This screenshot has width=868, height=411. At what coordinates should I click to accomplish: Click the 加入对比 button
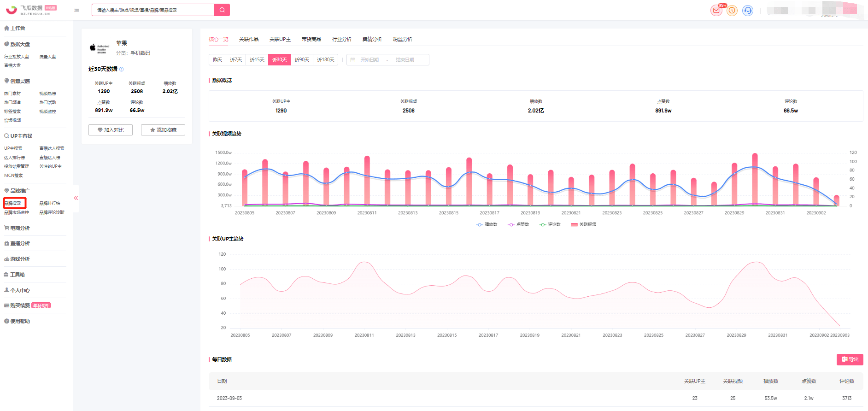coord(111,130)
